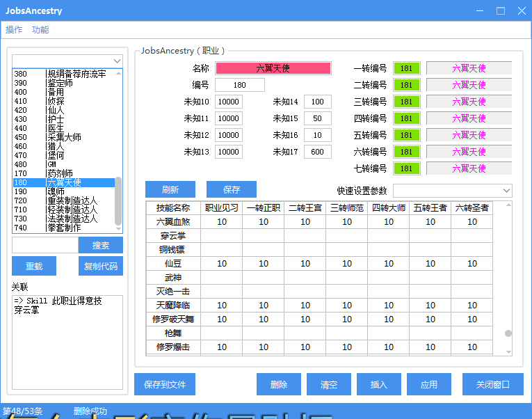Click the 未知14 field with 100
Viewport: 532px width, 419px height.
click(318, 102)
